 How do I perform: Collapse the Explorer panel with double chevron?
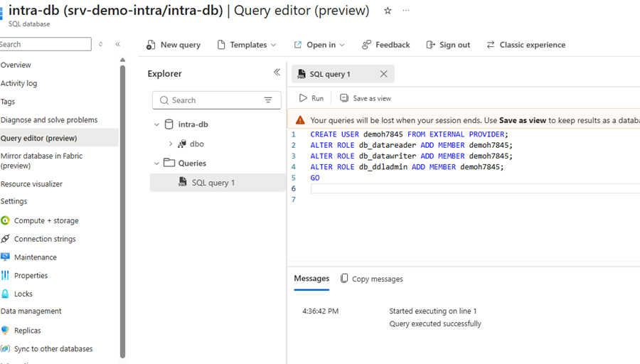click(x=277, y=73)
